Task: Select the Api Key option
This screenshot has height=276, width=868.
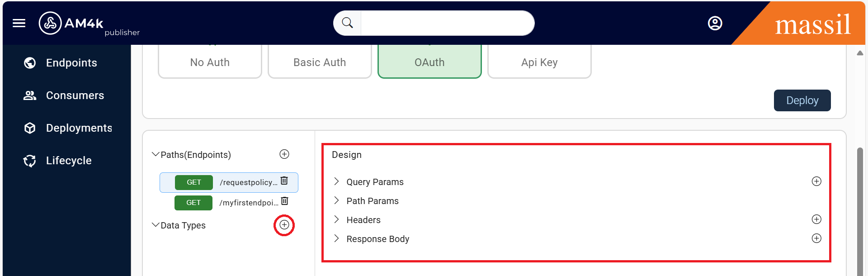Action: point(539,62)
